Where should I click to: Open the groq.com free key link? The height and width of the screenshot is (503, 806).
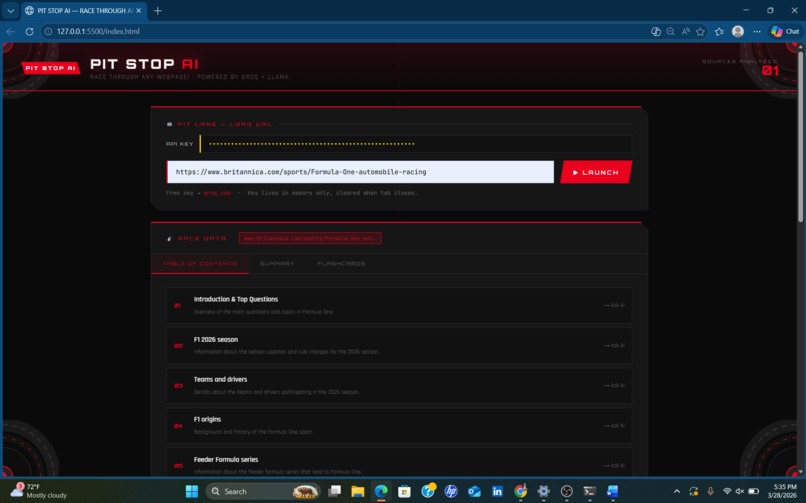click(x=217, y=193)
